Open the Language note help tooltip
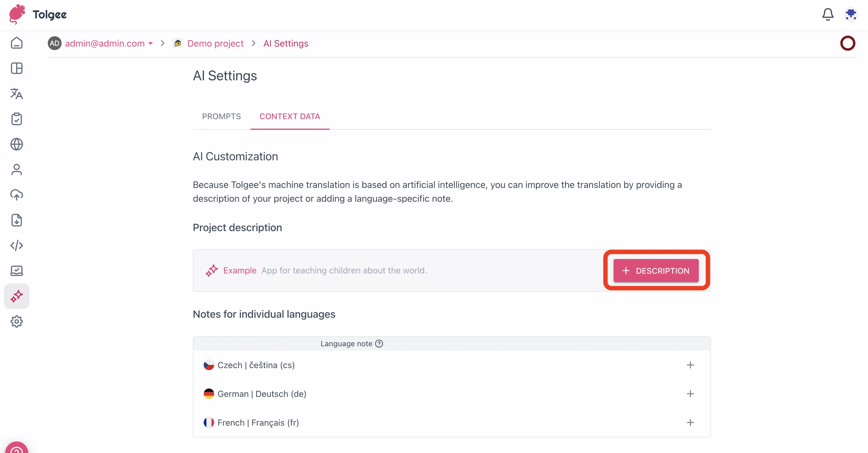Viewport: 868px width, 453px height. click(379, 343)
